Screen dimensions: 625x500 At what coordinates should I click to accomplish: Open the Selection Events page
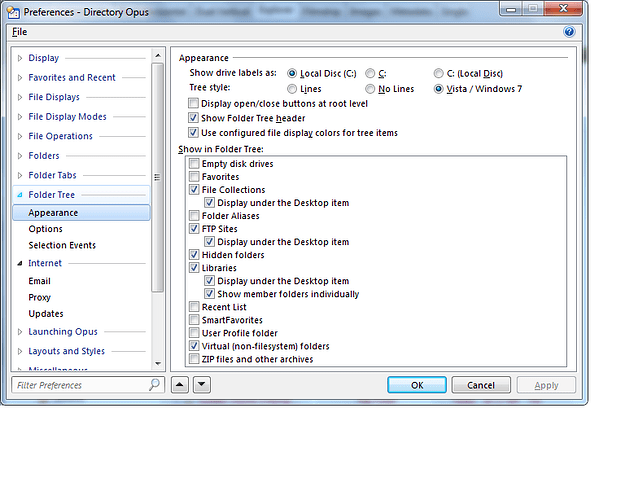click(x=62, y=245)
